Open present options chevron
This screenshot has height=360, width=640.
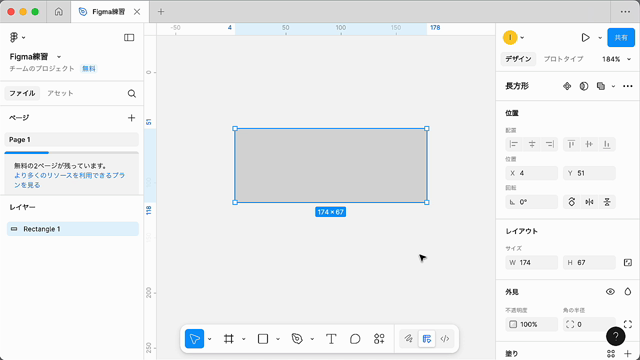(x=600, y=38)
